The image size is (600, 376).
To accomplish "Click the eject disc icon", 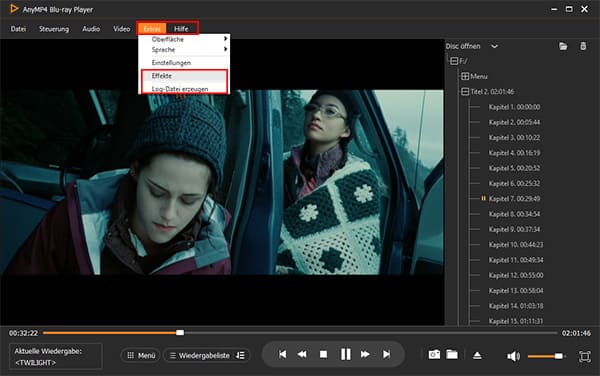I will pyautogui.click(x=477, y=355).
